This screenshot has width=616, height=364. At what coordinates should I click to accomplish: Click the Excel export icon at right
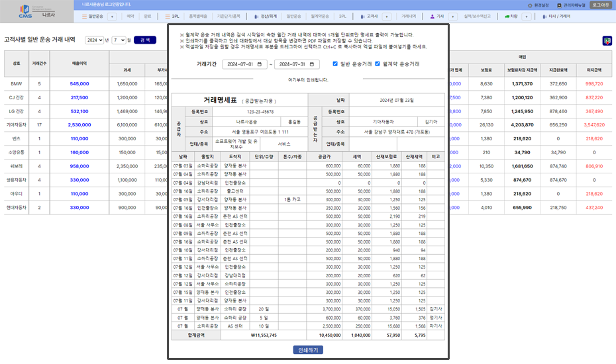pyautogui.click(x=607, y=40)
